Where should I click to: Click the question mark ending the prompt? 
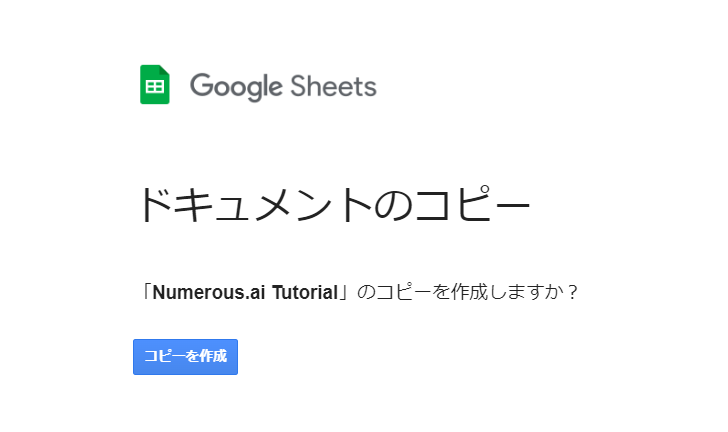(572, 294)
